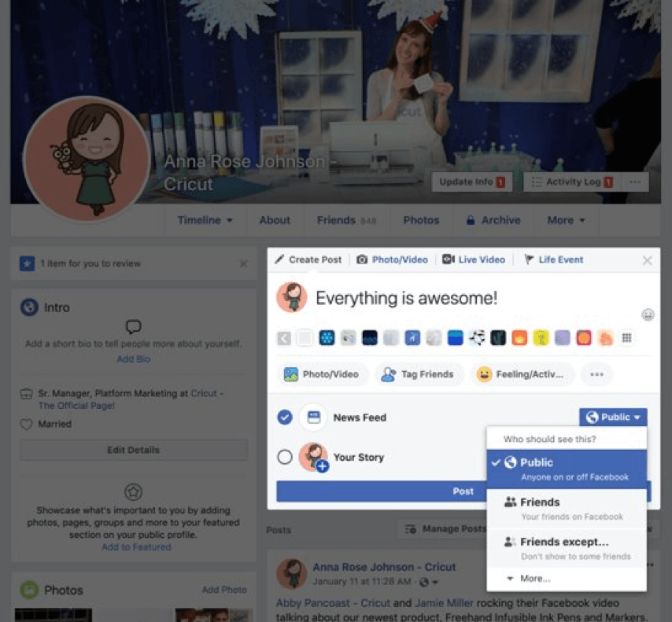672x622 pixels.
Task: Switch to the Life Event tab
Action: click(x=554, y=259)
